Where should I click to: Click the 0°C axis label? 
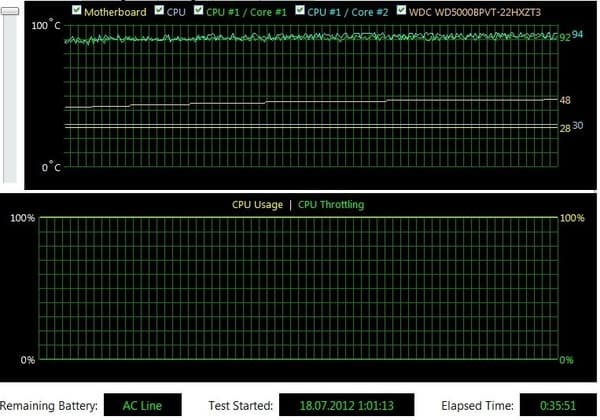[51, 166]
